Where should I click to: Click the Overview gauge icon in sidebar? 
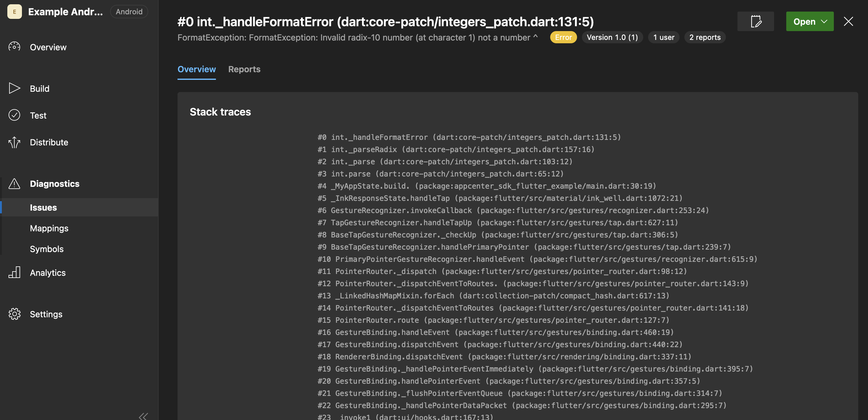click(x=14, y=47)
